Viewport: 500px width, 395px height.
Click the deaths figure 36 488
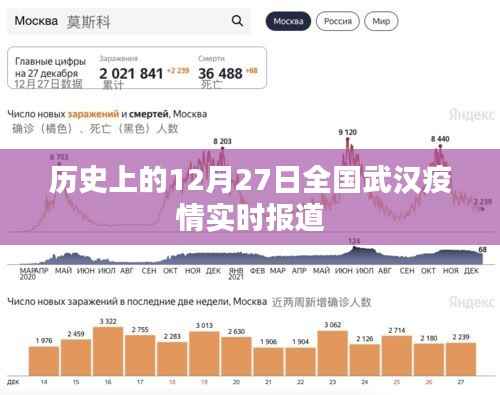coord(220,73)
